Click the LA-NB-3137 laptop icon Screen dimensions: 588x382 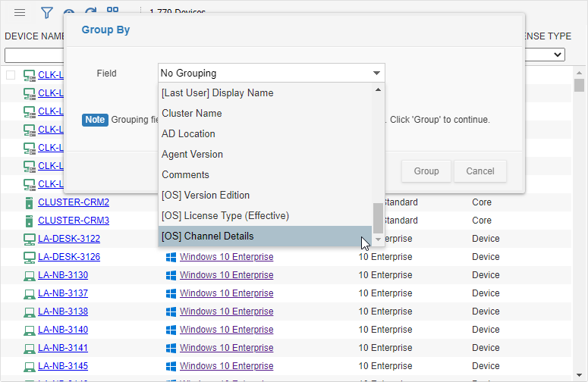(x=30, y=294)
